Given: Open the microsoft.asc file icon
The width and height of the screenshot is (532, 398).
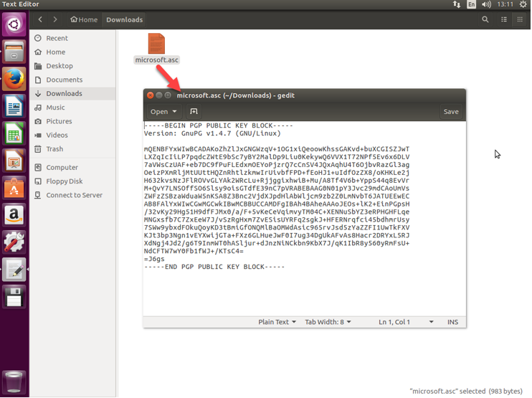Looking at the screenshot, I should click(x=156, y=44).
